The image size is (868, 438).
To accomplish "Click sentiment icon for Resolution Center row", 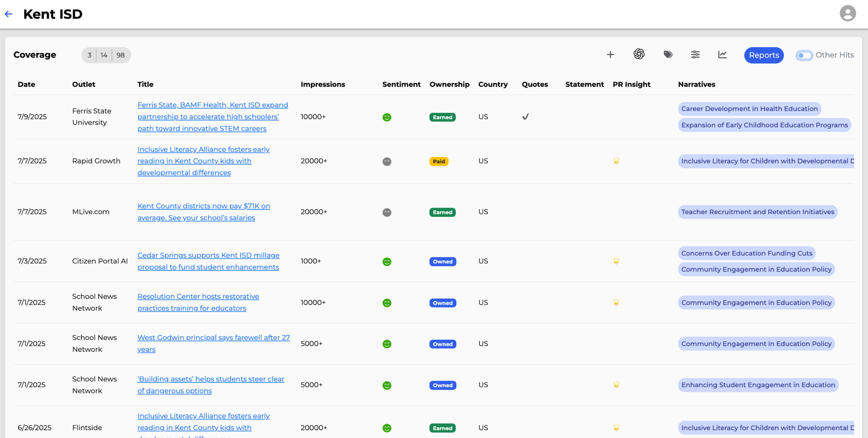I will point(387,303).
